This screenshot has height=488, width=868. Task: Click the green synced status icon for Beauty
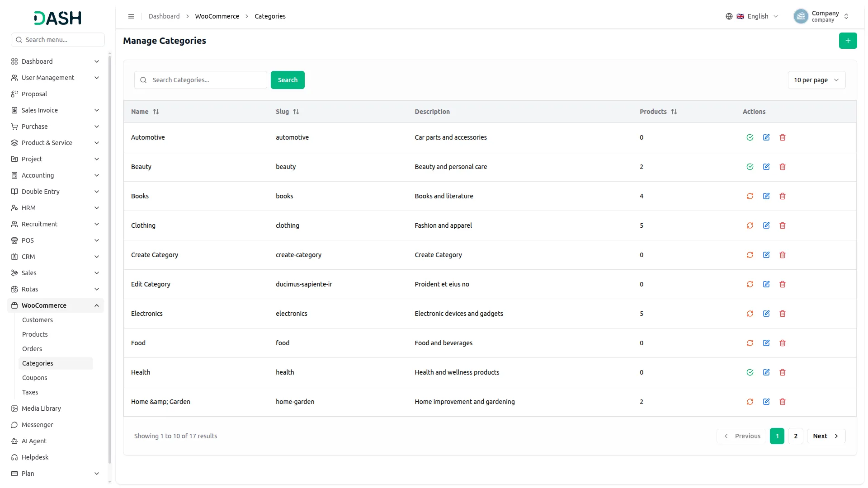point(750,167)
